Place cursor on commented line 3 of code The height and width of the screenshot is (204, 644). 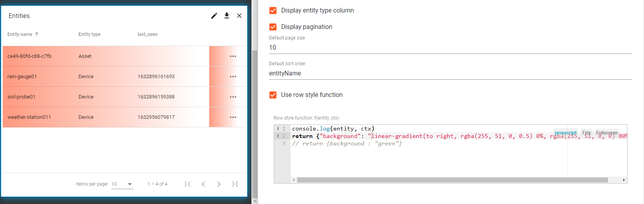tap(347, 144)
